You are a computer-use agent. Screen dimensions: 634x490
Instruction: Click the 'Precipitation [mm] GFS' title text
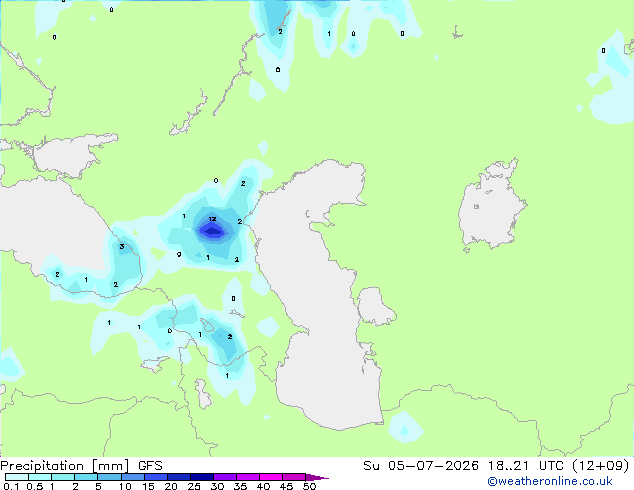tap(81, 466)
